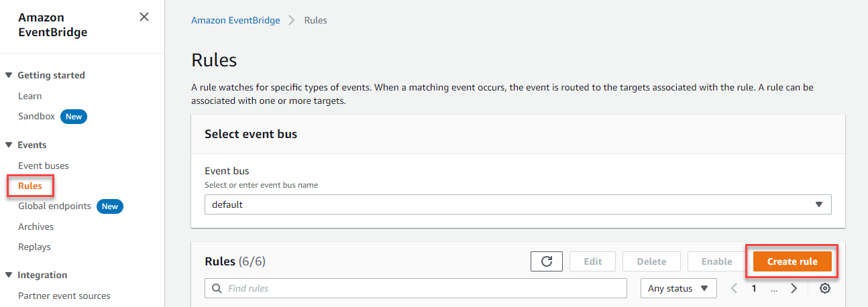The height and width of the screenshot is (307, 868).
Task: Open Event buses in the sidebar
Action: pos(44,166)
